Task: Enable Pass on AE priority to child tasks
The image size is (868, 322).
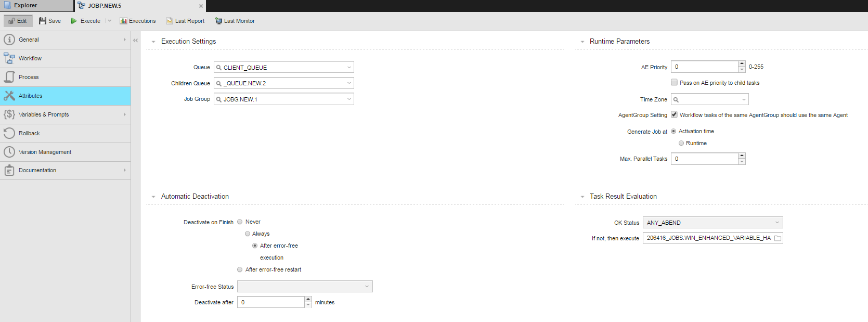Action: [674, 82]
